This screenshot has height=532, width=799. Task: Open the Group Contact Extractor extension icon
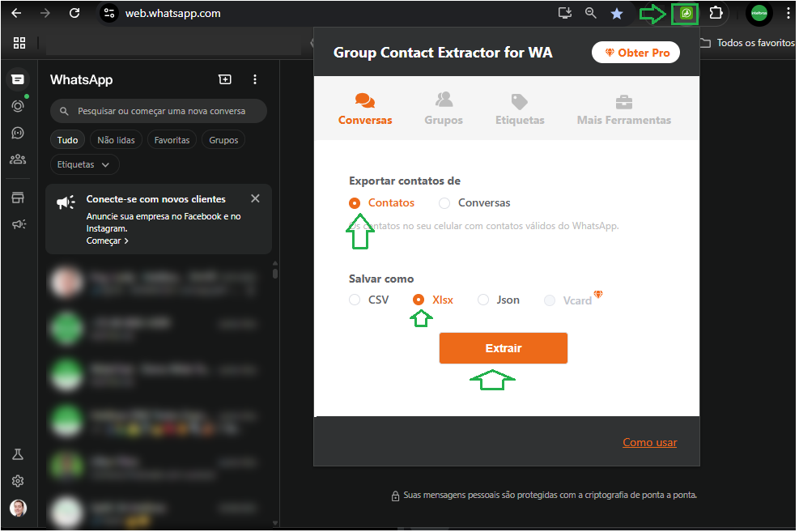click(x=686, y=13)
